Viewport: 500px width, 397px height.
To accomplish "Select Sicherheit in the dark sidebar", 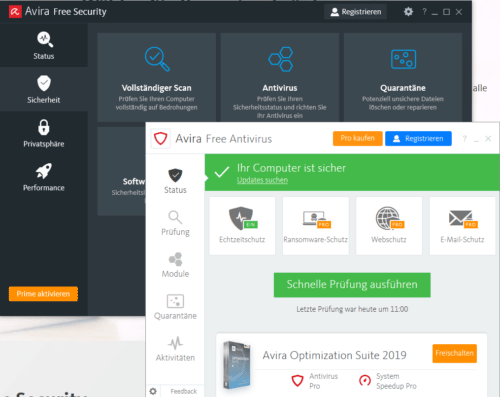I will (44, 89).
